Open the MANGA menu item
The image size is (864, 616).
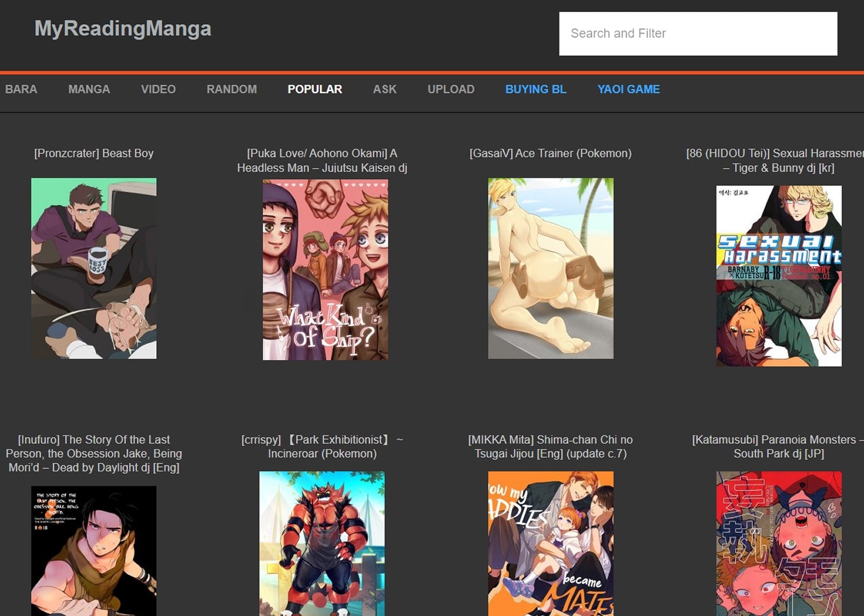point(89,89)
